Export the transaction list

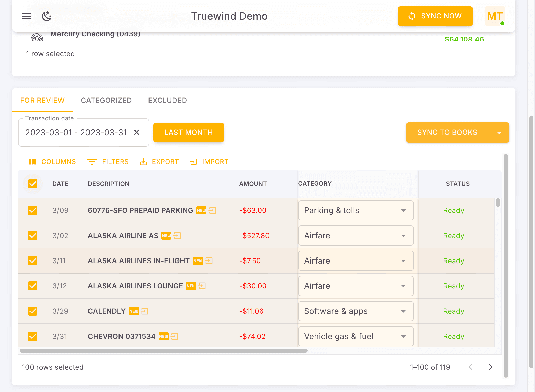(x=159, y=161)
